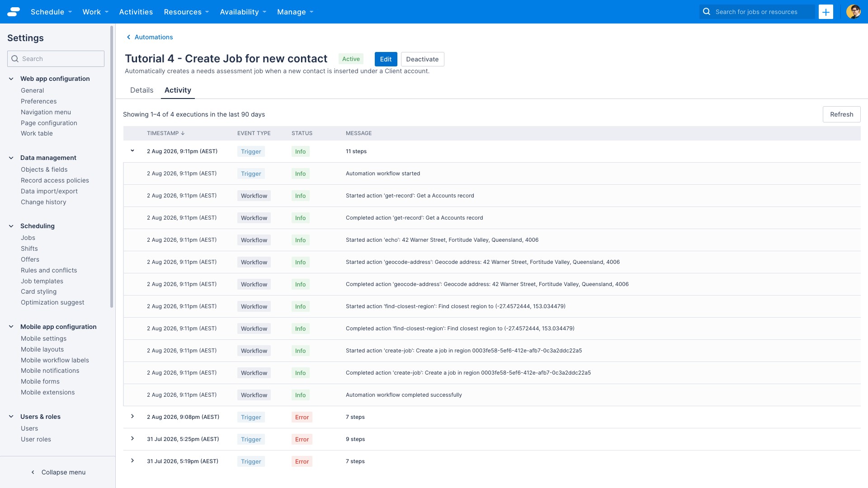
Task: Go to Activities in the top navigation
Action: [x=136, y=12]
